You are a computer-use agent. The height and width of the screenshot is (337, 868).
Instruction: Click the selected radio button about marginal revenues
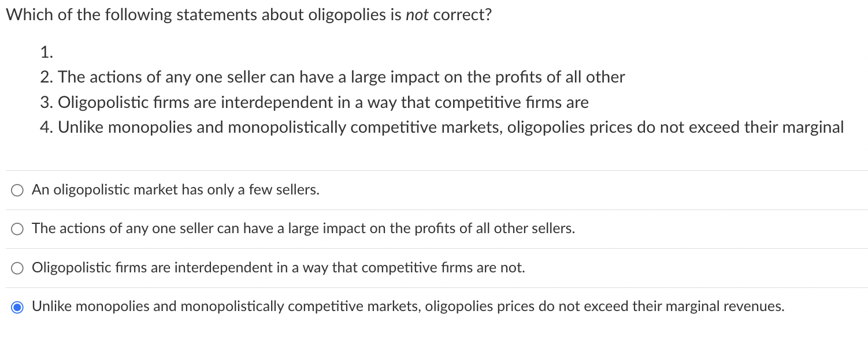tap(17, 306)
